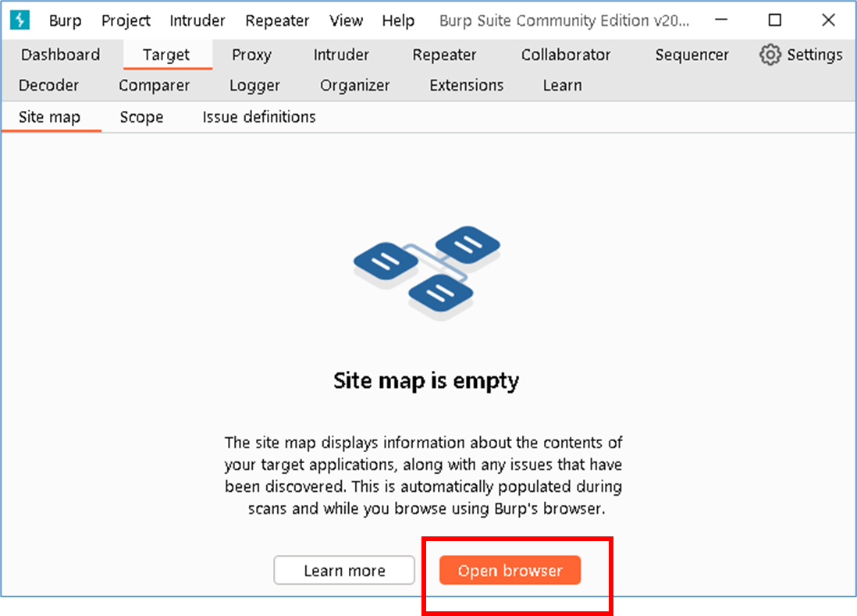Go to the Proxy tab
Screen dimensions: 857x616
point(251,55)
